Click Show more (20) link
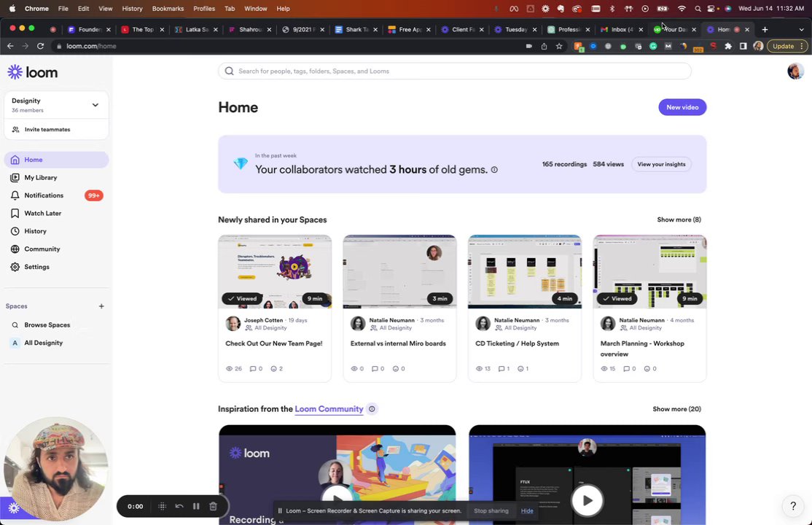 tap(676, 409)
